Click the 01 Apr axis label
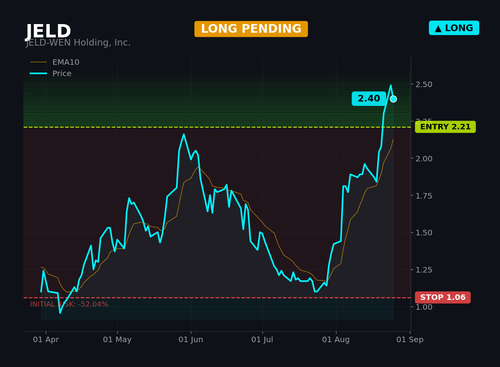500x367 pixels. (x=46, y=340)
